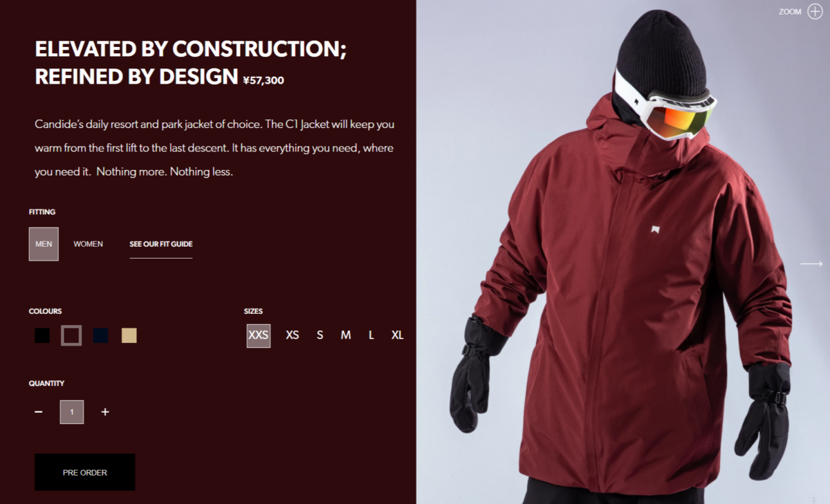The image size is (830, 504).
Task: Select the tan colour swatch
Action: tap(129, 335)
